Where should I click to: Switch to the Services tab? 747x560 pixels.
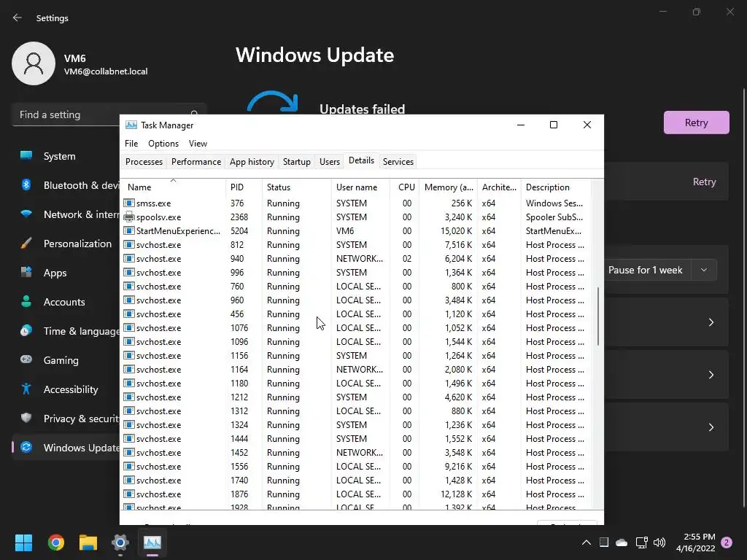[x=398, y=161]
